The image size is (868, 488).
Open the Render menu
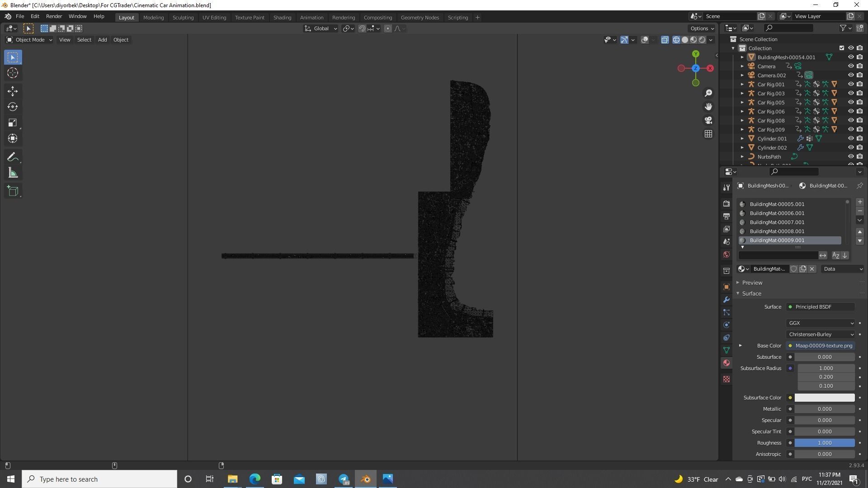point(54,16)
